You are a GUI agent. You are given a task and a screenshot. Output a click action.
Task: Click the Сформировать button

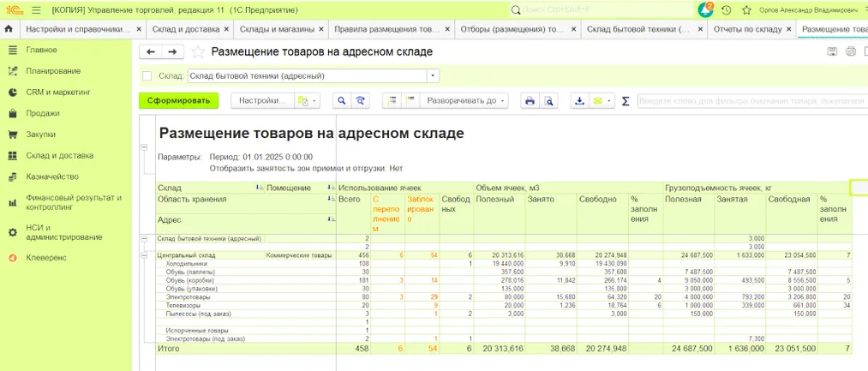click(x=178, y=101)
